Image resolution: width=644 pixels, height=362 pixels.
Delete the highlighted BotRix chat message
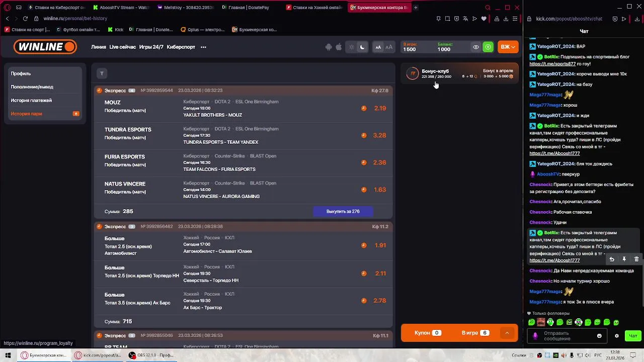636,259
